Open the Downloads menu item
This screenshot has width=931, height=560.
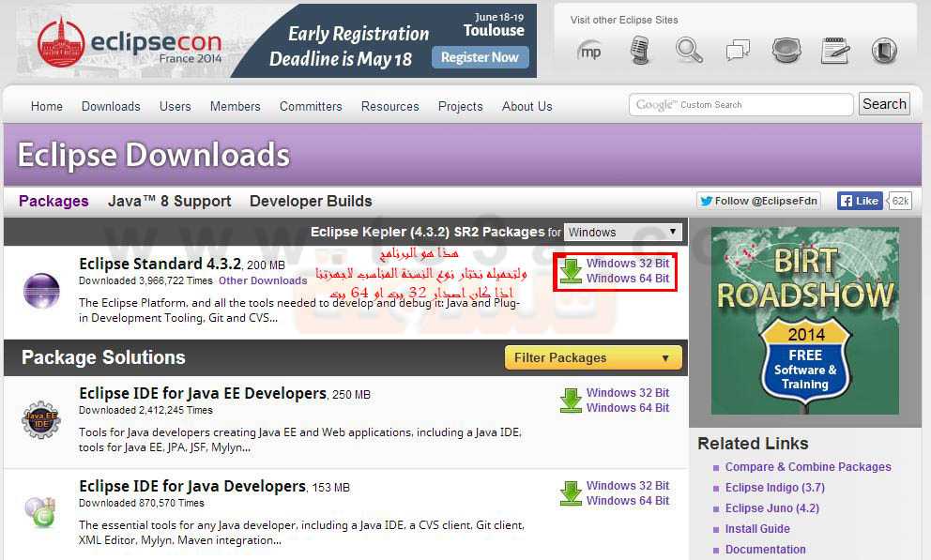tap(111, 106)
